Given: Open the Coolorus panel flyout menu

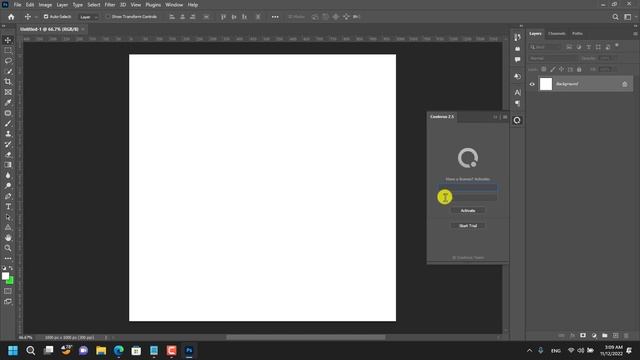Looking at the screenshot, I should click(x=505, y=117).
